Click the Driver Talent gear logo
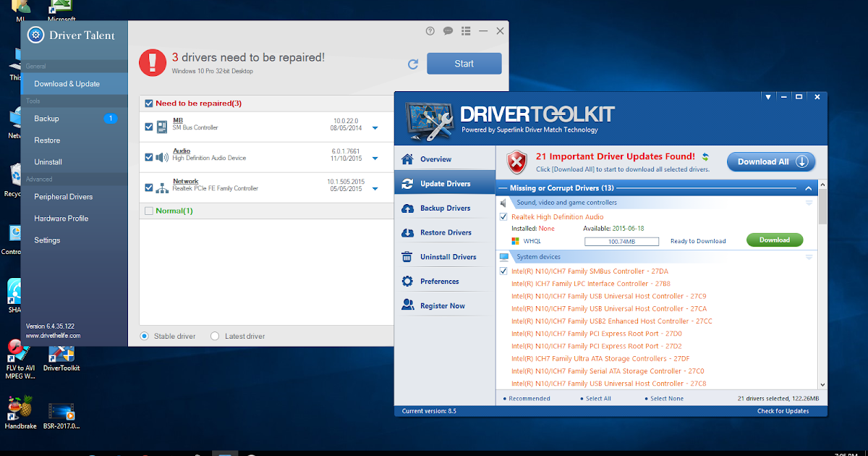Viewport: 868px width, 456px height. pos(35,34)
